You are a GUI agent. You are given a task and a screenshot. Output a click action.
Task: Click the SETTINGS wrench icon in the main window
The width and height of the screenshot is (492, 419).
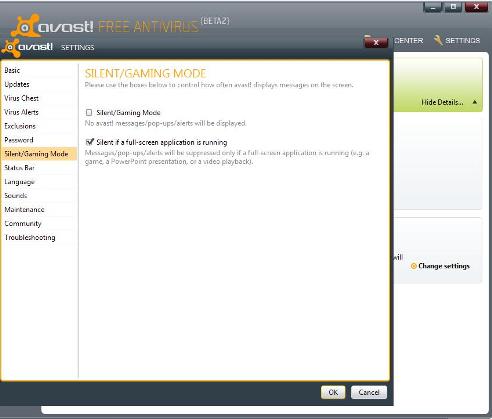438,40
